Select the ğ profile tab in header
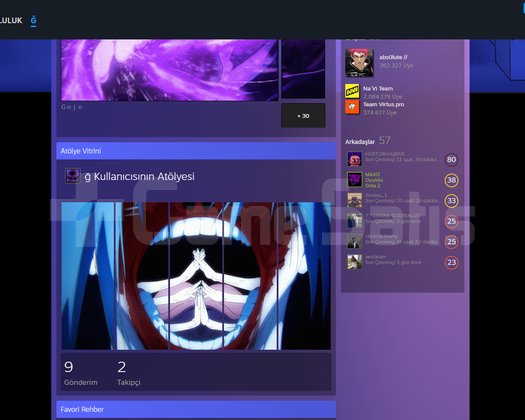The image size is (525, 420). click(x=33, y=21)
